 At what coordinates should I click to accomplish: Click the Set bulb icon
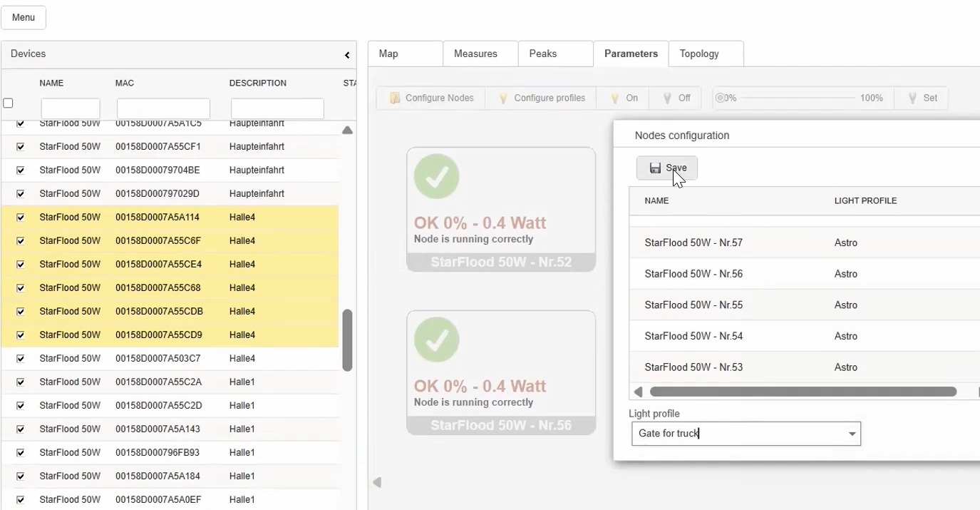[x=912, y=98]
